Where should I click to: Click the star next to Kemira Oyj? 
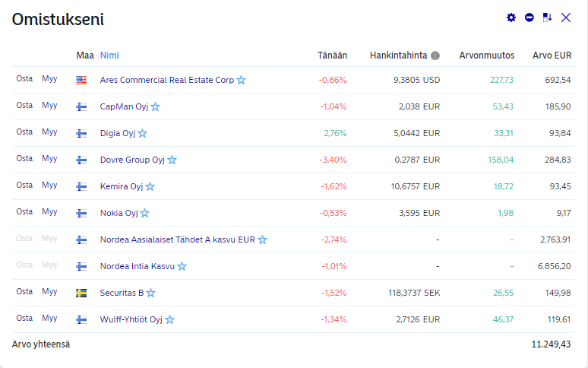150,187
